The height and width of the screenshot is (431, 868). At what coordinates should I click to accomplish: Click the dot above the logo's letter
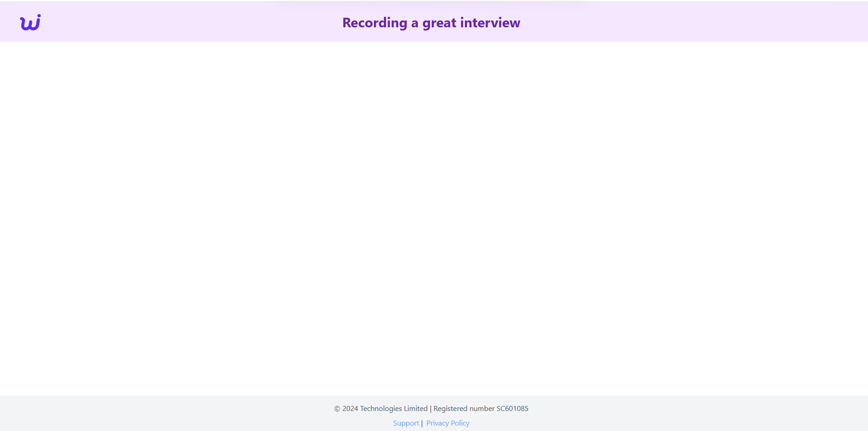point(39,16)
